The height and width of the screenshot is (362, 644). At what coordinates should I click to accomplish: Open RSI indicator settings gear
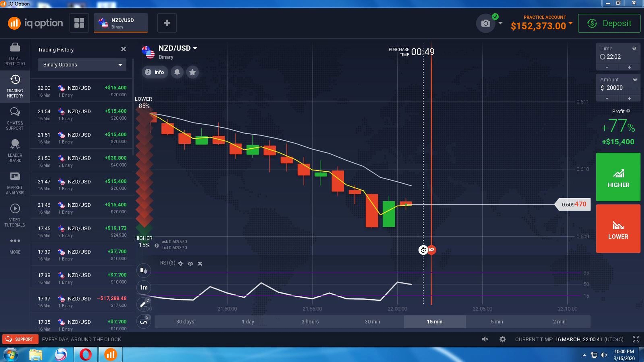tap(180, 264)
